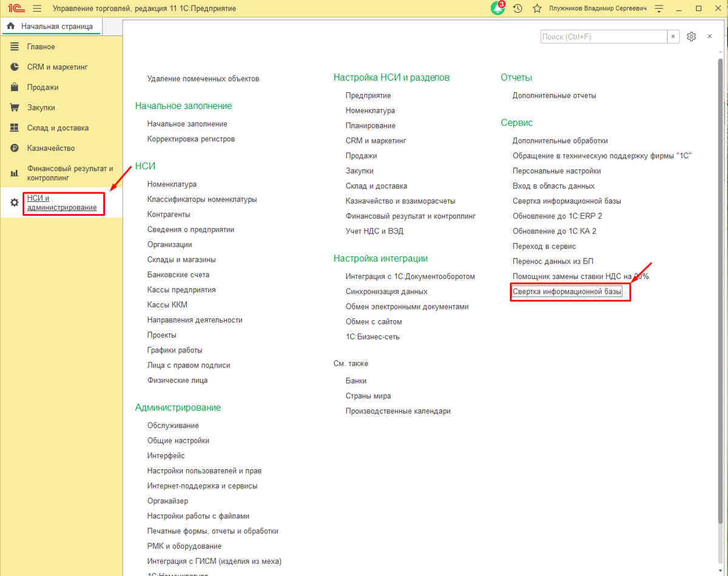Click the Финансовый результат chart icon

[15, 173]
